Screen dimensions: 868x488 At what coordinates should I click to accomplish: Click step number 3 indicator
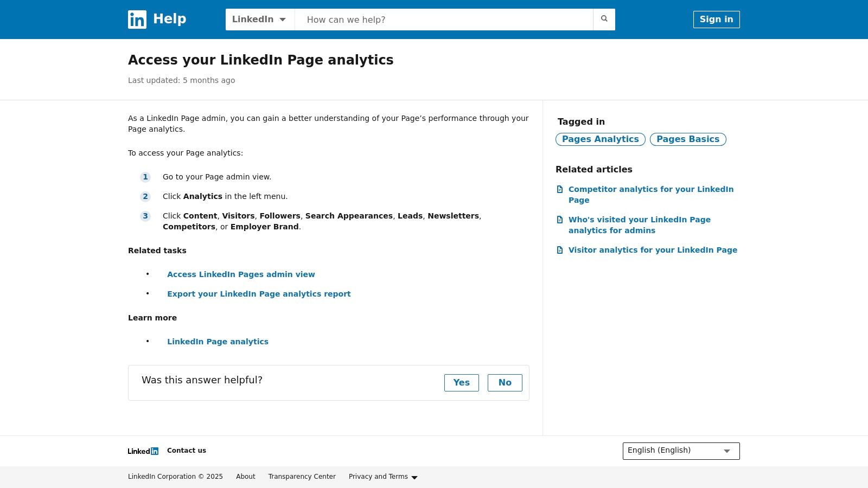coord(145,216)
